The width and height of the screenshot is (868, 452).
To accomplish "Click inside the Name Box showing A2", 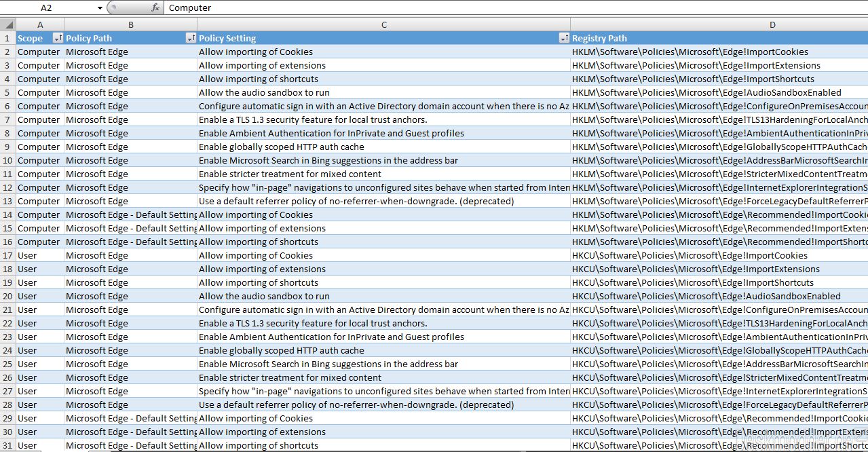I will tap(48, 8).
